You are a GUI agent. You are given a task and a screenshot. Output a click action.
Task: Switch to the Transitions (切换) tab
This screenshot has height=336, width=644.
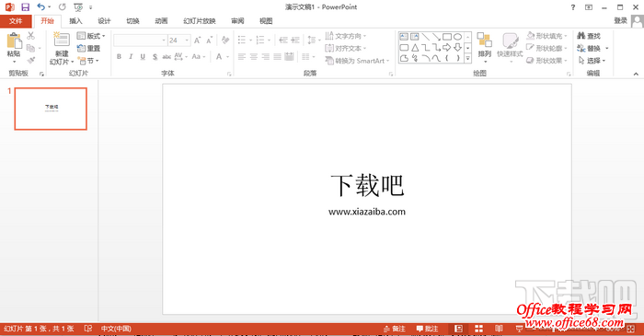(x=132, y=21)
